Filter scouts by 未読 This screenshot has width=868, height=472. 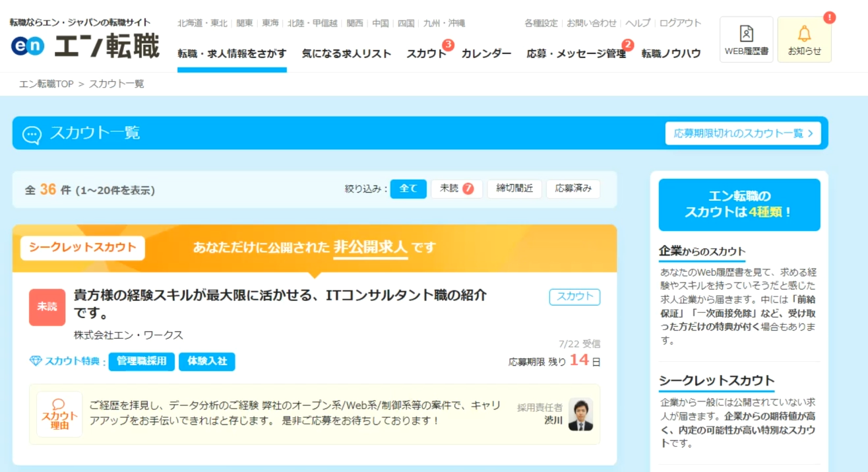(x=456, y=189)
